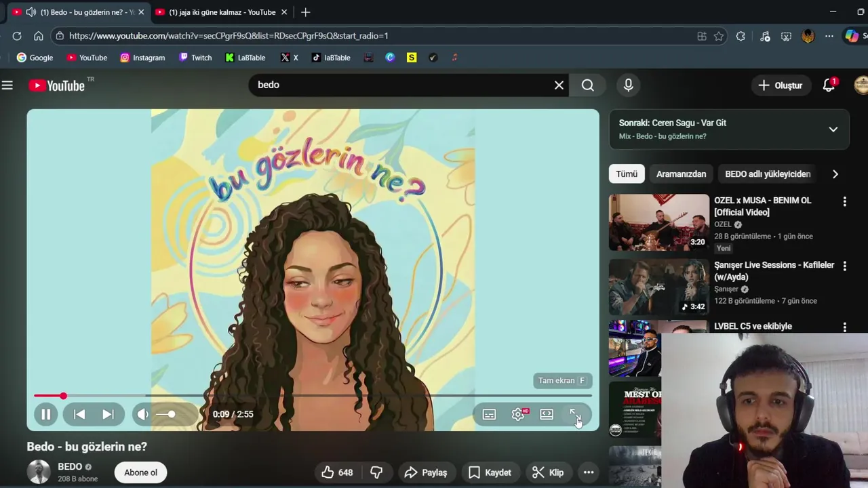Open browser settings and more menu

tap(829, 36)
